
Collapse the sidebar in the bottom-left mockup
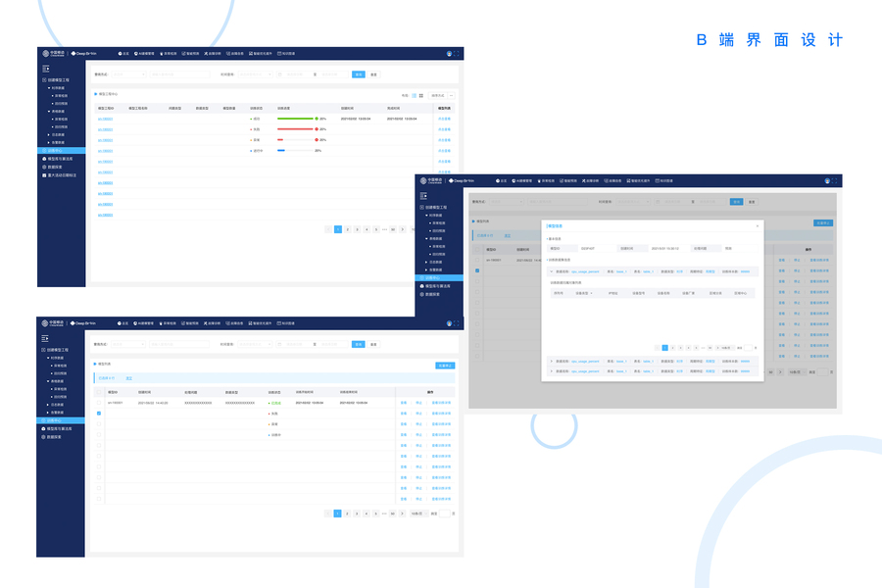(45, 339)
